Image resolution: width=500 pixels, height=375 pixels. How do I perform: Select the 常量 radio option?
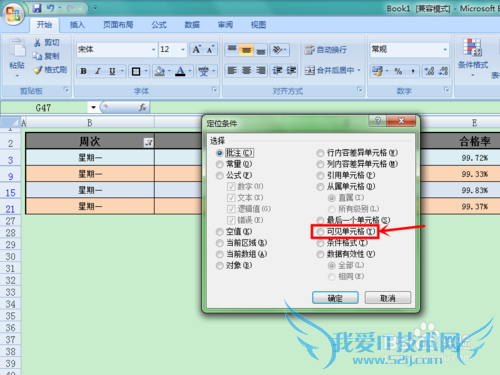(x=219, y=164)
